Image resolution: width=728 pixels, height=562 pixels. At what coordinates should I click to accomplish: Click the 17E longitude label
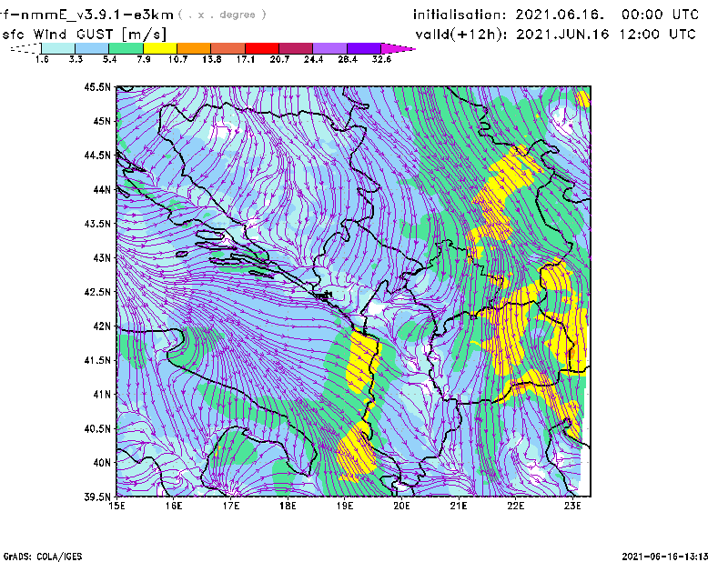point(231,506)
